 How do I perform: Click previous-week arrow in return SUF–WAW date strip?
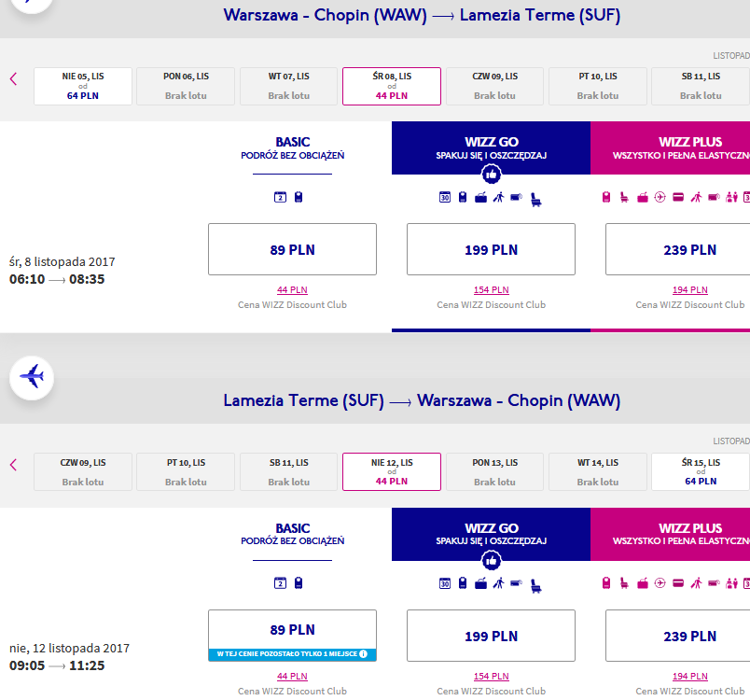[13, 465]
